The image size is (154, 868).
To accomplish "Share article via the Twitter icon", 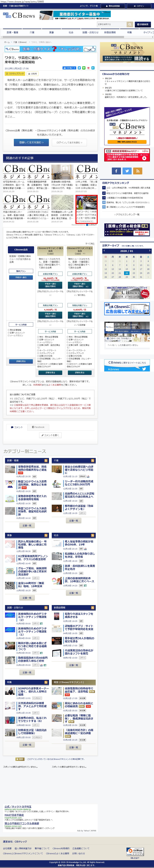I will (x=79, y=68).
